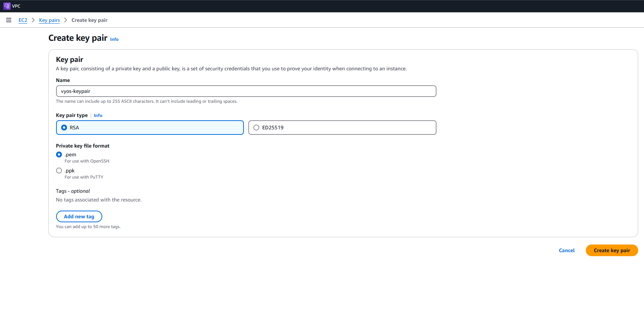
Task: Click the chevron after the EC2 breadcrumb
Action: point(33,20)
